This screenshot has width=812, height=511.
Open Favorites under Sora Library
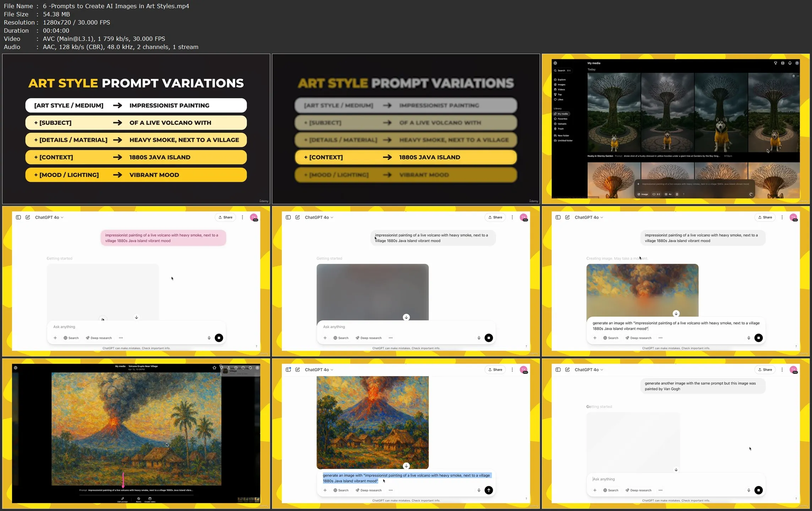pos(561,119)
